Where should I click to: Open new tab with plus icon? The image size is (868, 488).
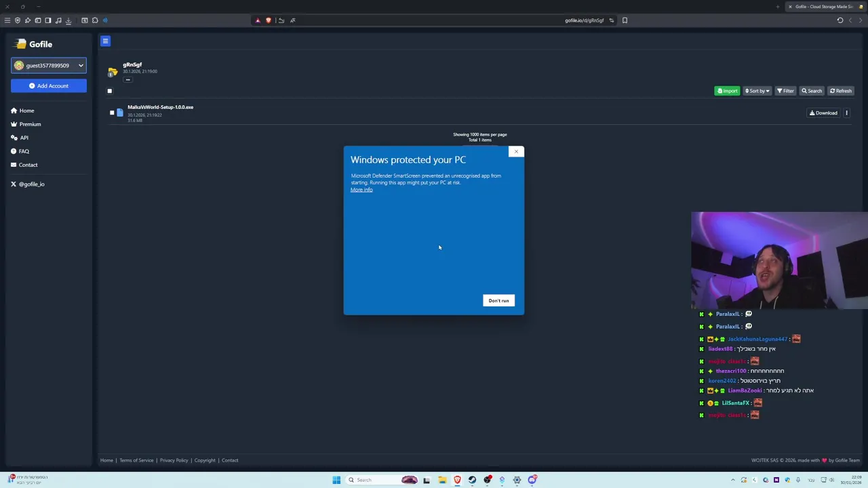[x=778, y=7]
